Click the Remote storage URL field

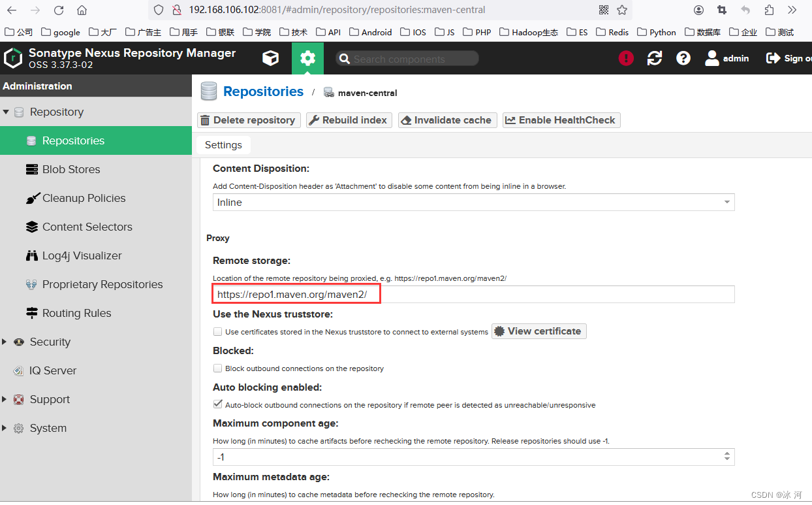click(473, 295)
